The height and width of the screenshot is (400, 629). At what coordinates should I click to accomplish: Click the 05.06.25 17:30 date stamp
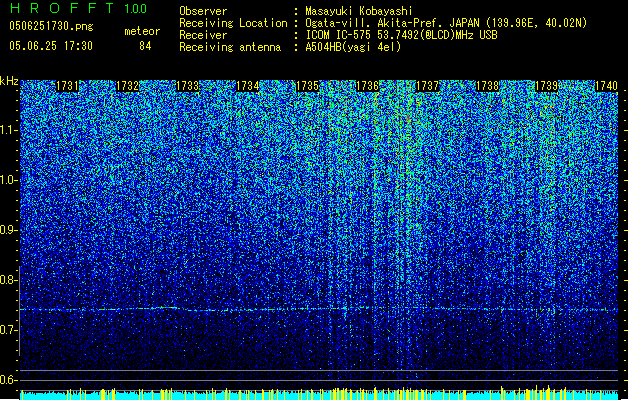click(51, 46)
